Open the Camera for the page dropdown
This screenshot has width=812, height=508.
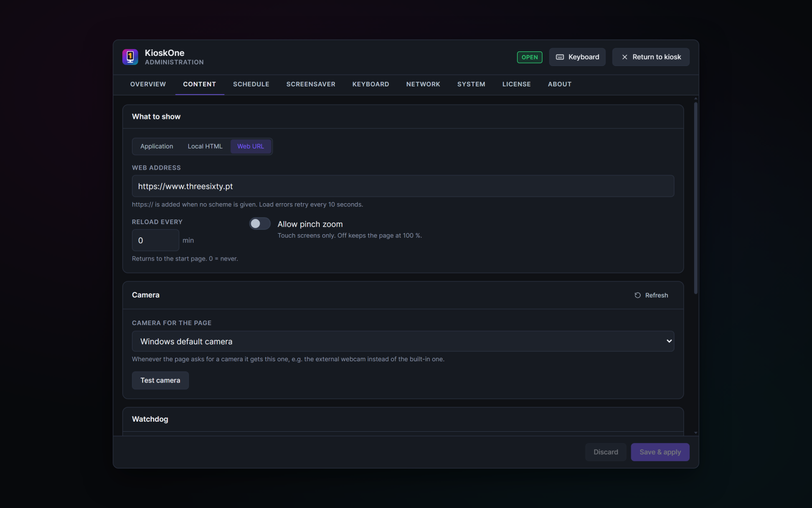403,341
